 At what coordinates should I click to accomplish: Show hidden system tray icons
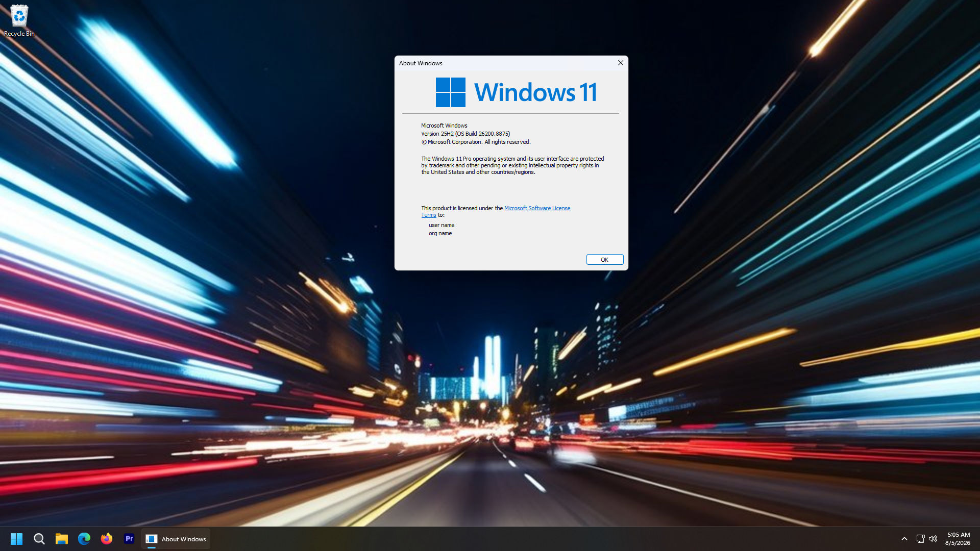tap(904, 539)
